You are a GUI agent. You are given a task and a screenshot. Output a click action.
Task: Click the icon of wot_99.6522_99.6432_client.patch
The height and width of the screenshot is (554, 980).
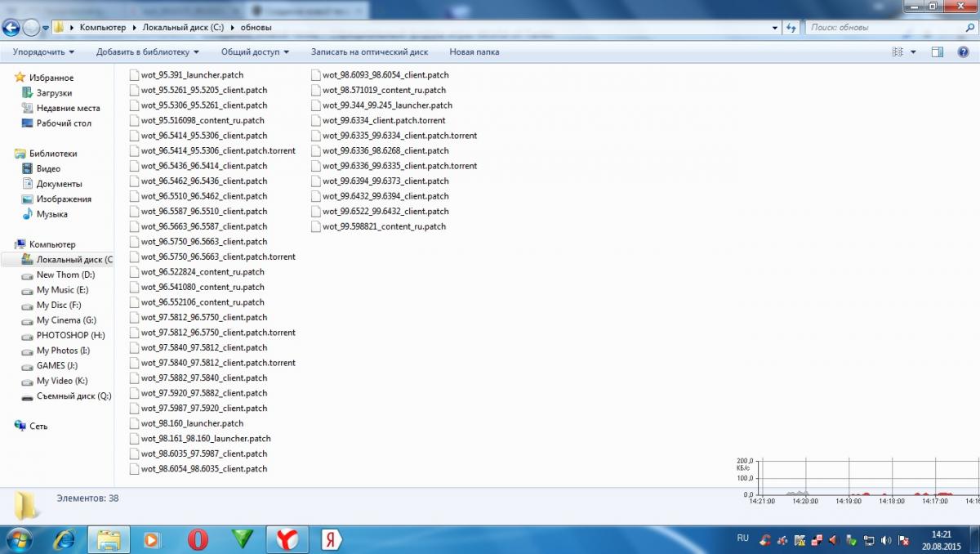315,212
